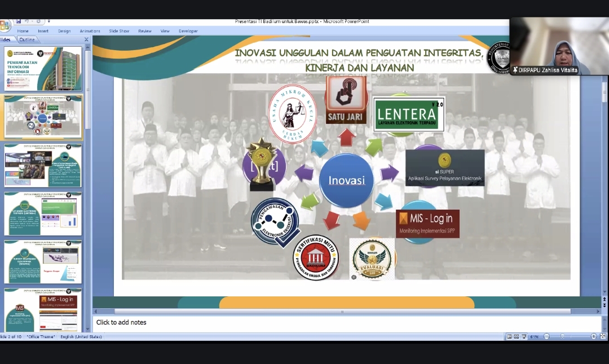609x364 pixels.
Task: Select the Satu Jari fingerprint logo
Action: tap(346, 100)
